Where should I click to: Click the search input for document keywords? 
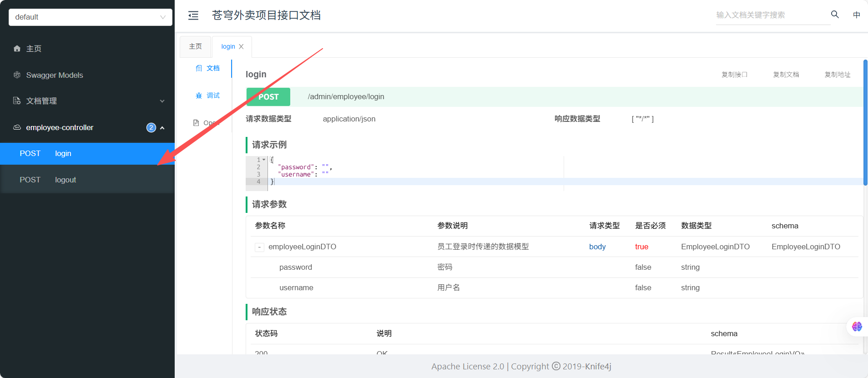pyautogui.click(x=773, y=15)
